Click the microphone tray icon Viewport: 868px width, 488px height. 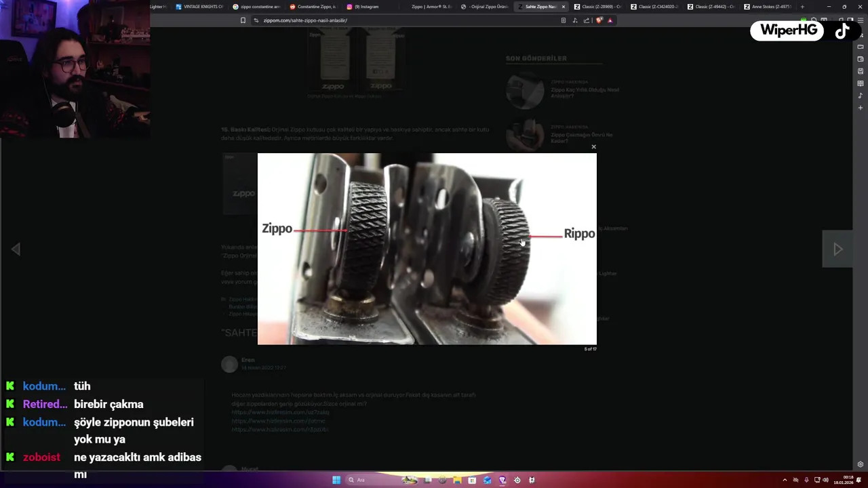[806, 480]
